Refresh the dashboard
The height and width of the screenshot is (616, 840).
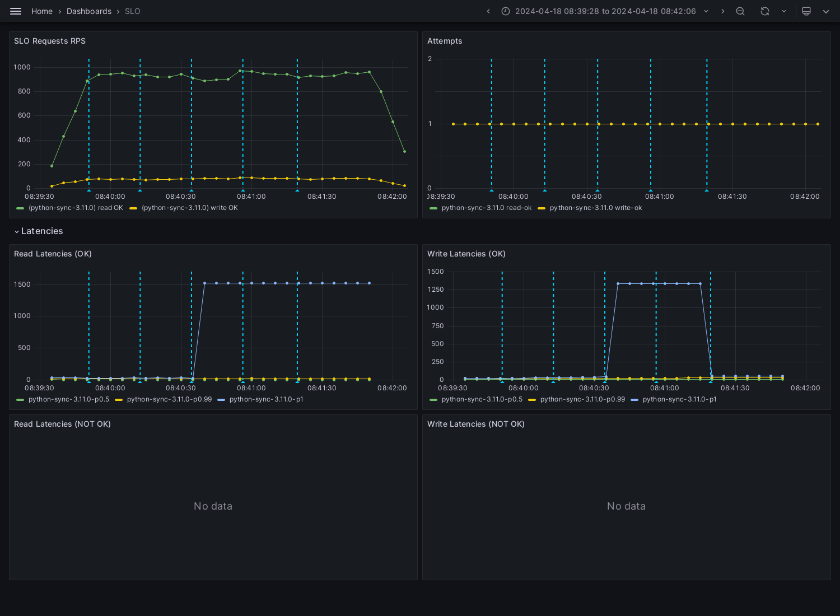click(765, 11)
